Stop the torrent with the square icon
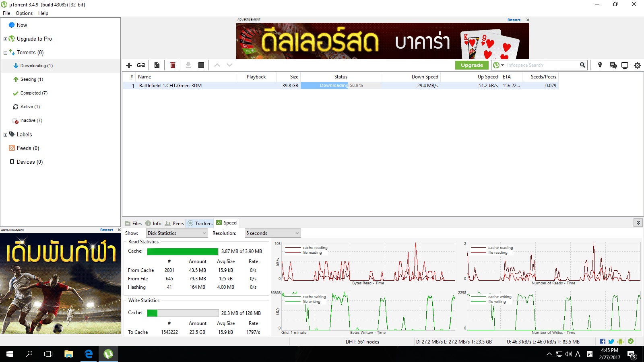This screenshot has width=644, height=362. tap(201, 65)
